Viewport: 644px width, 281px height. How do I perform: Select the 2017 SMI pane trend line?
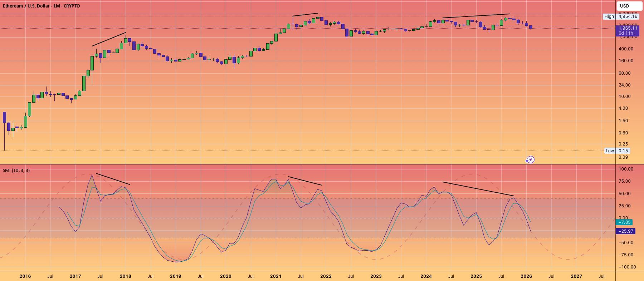[113, 179]
